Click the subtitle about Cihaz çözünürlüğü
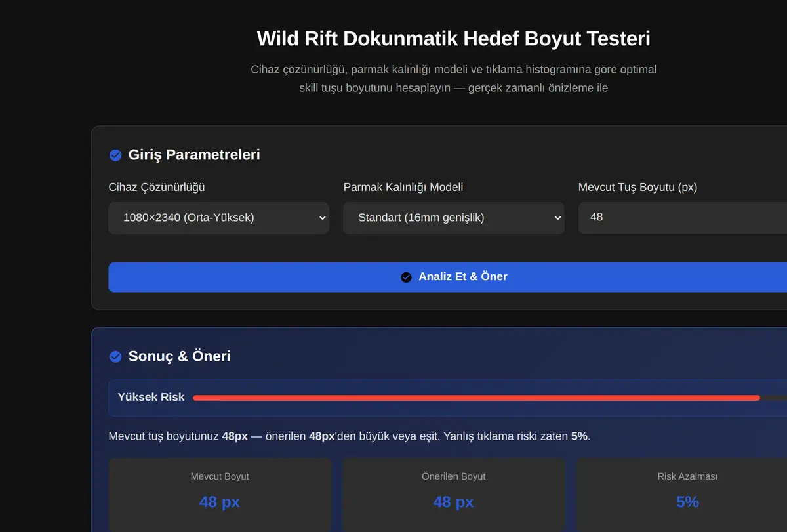Screen dimensions: 787x532 pos(453,78)
